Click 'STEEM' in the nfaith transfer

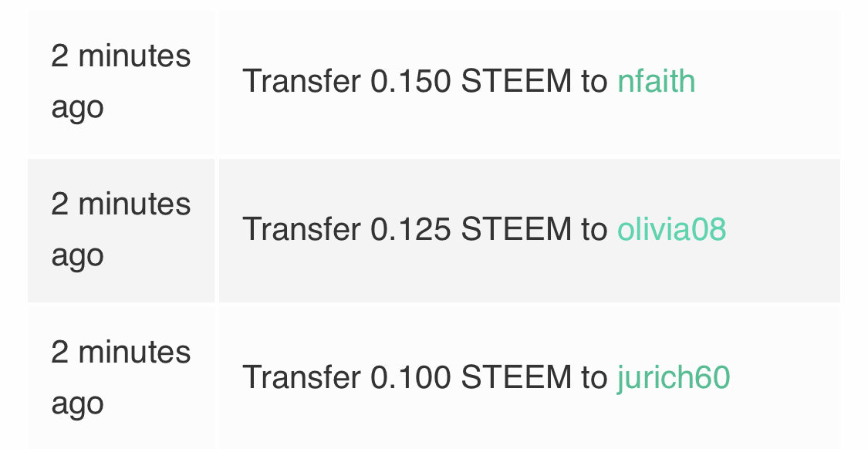point(516,81)
